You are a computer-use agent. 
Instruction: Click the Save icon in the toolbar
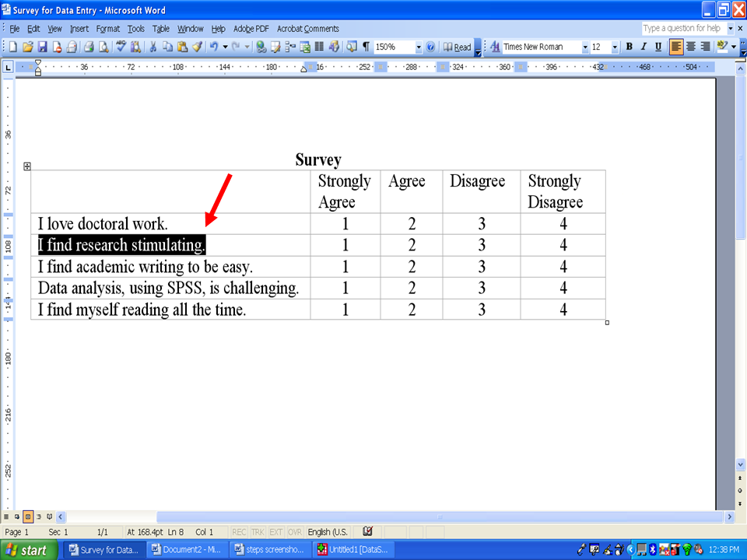(x=43, y=47)
